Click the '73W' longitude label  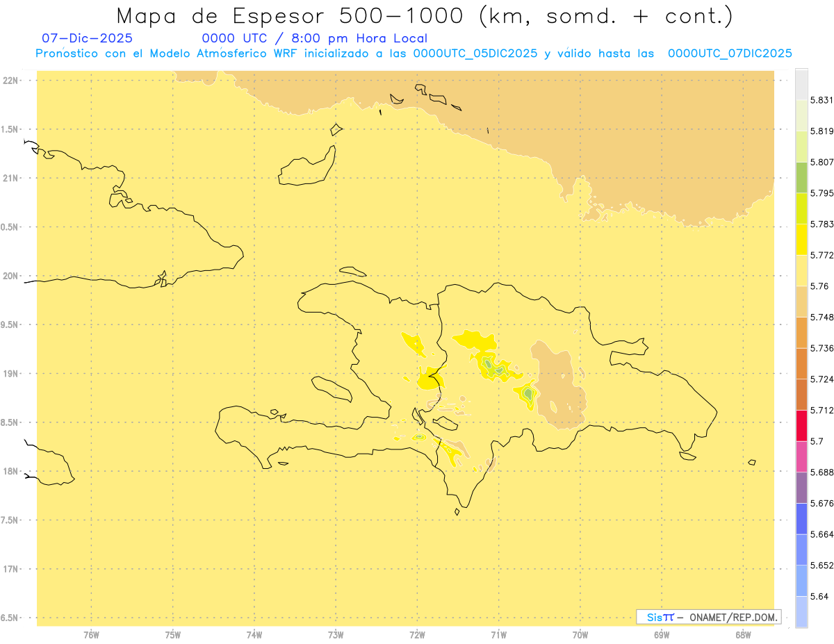[336, 634]
